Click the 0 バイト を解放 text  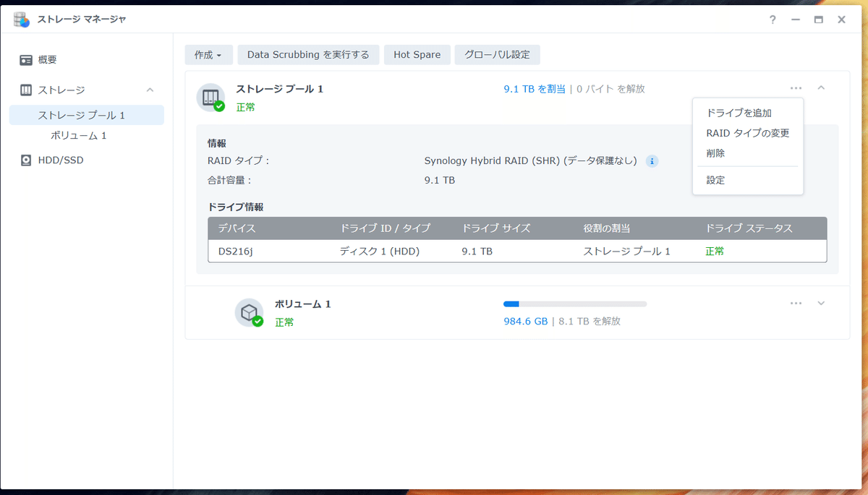point(610,89)
